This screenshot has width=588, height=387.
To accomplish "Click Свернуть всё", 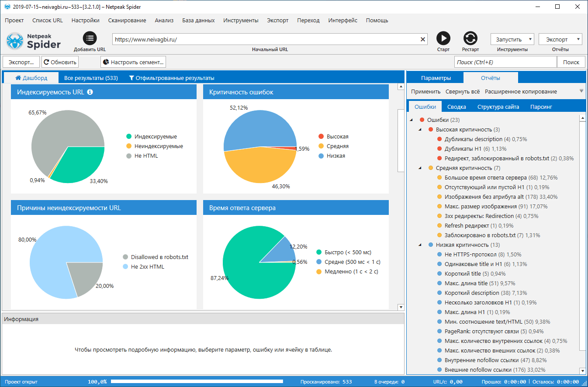I will 463,92.
